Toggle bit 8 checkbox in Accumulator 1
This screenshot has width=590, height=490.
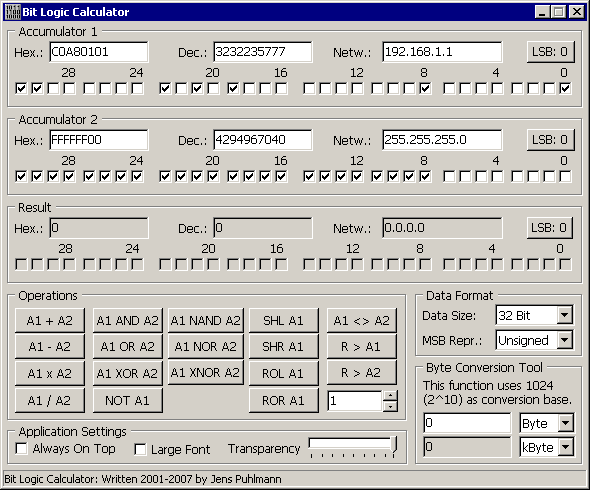tap(425, 88)
